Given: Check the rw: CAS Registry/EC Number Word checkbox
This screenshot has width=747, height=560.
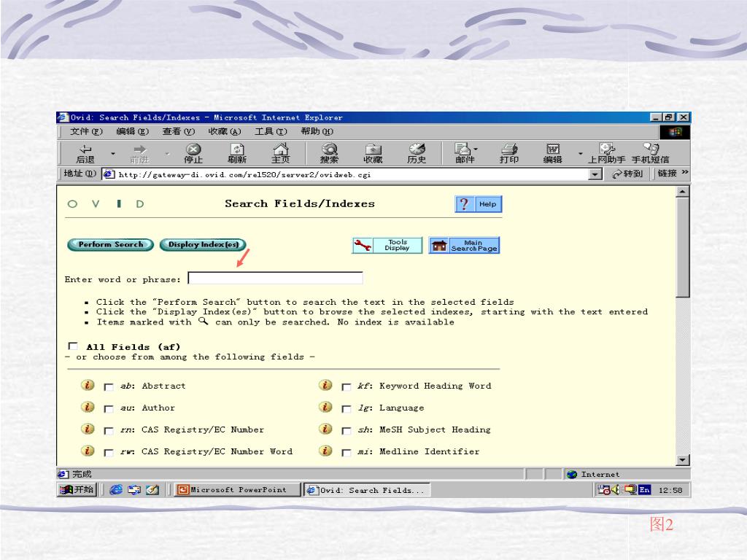Looking at the screenshot, I should coord(109,452).
